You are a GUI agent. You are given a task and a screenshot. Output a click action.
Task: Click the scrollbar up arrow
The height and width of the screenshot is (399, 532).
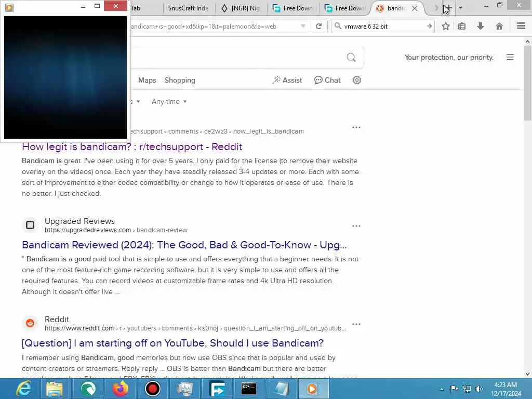(x=527, y=42)
